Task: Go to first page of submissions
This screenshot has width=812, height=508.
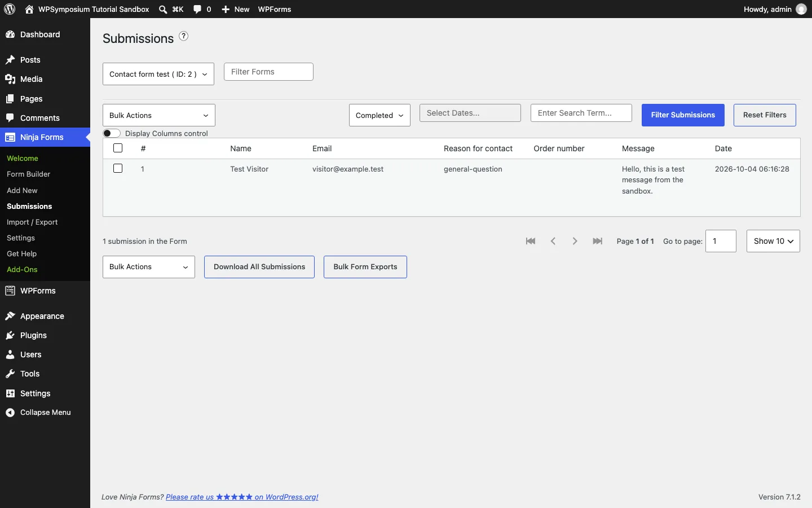Action: coord(531,241)
